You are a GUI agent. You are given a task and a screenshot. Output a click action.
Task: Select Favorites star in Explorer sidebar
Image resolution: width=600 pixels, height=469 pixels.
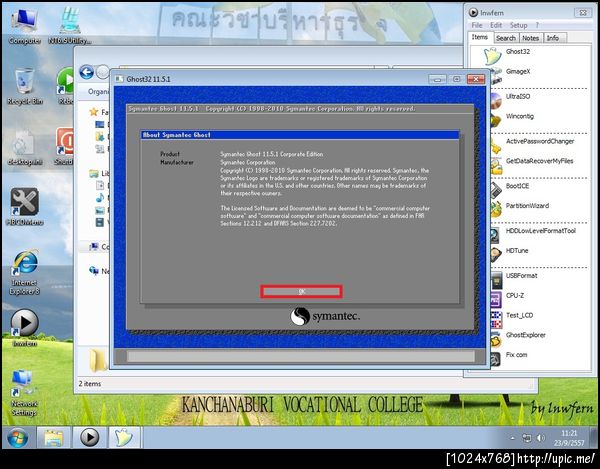pos(94,112)
